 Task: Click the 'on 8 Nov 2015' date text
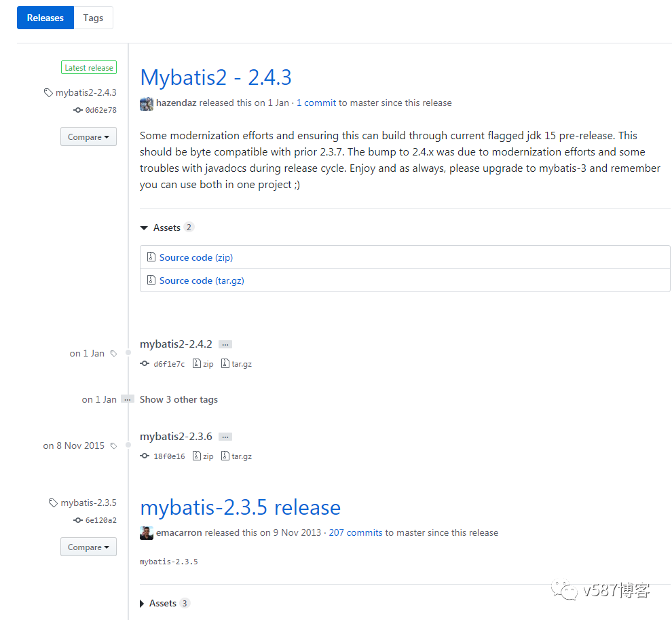pyautogui.click(x=74, y=446)
